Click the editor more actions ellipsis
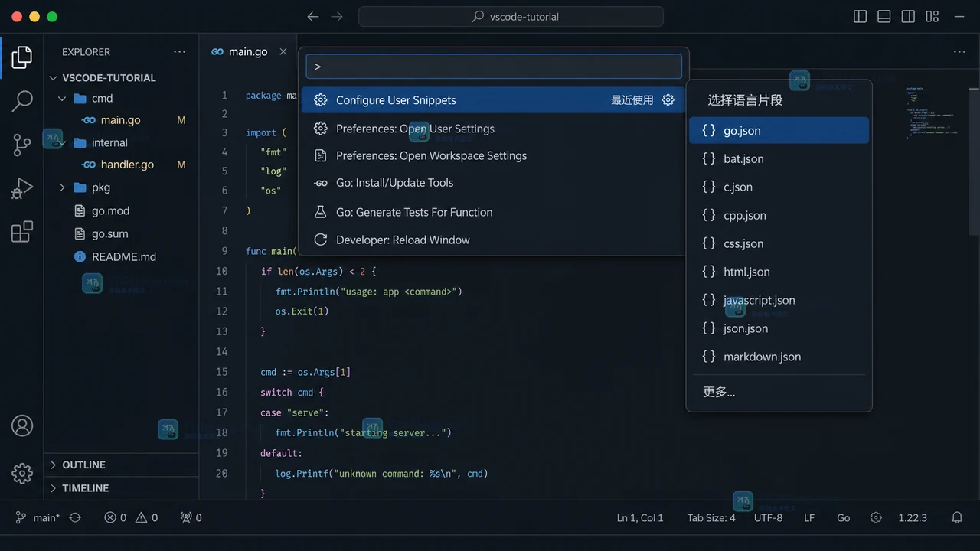Screen dimensions: 980x551 959,51
